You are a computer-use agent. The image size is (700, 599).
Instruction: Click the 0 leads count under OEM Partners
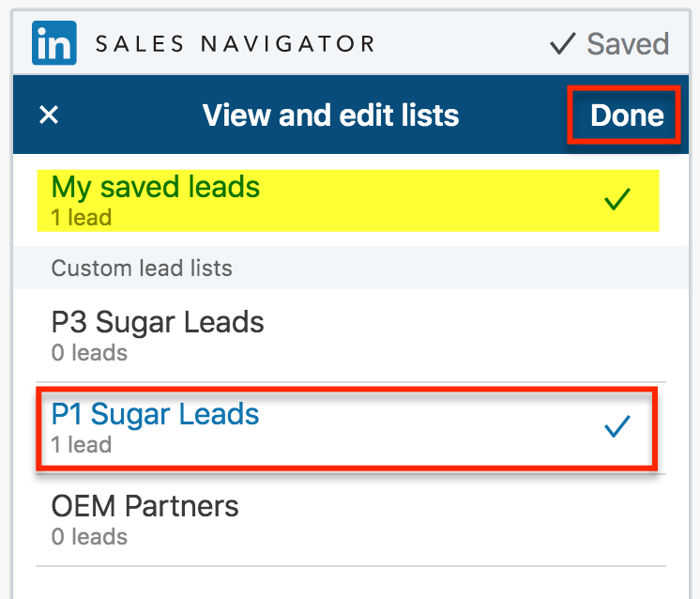(x=89, y=537)
